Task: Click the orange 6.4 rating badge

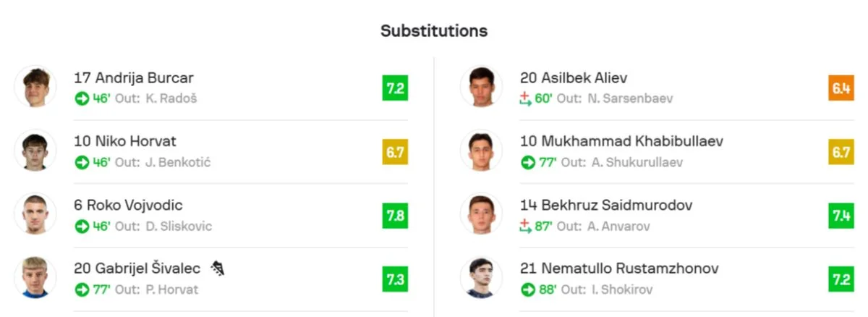Action: click(841, 88)
